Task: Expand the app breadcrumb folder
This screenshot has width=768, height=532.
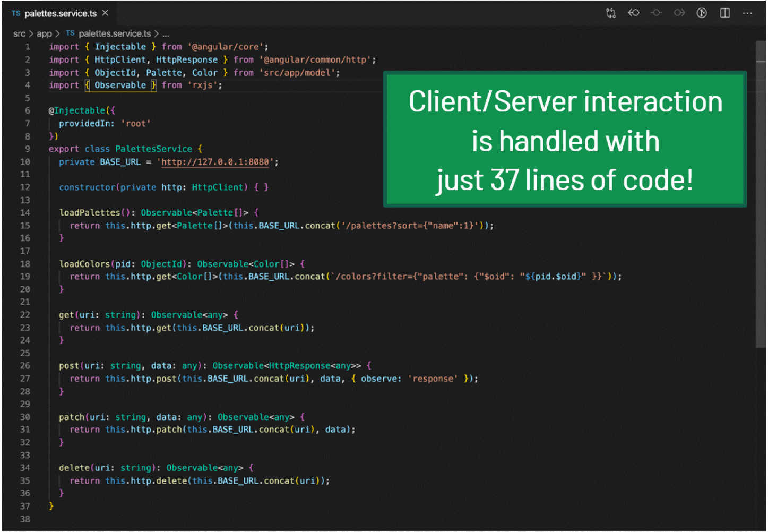Action: coord(44,34)
